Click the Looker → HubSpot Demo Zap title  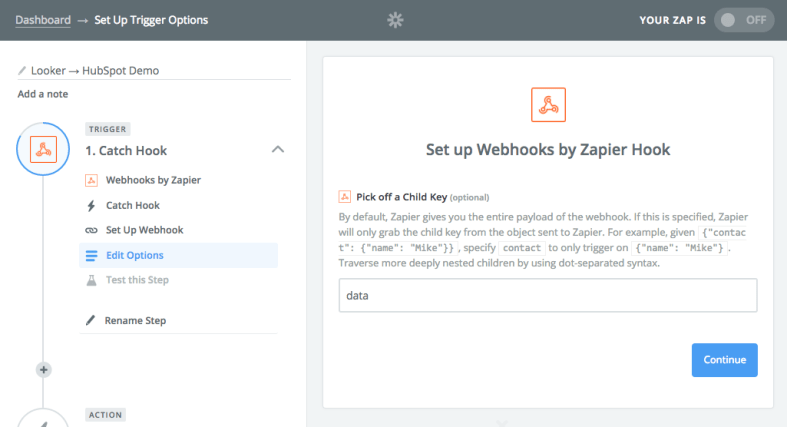tap(95, 71)
